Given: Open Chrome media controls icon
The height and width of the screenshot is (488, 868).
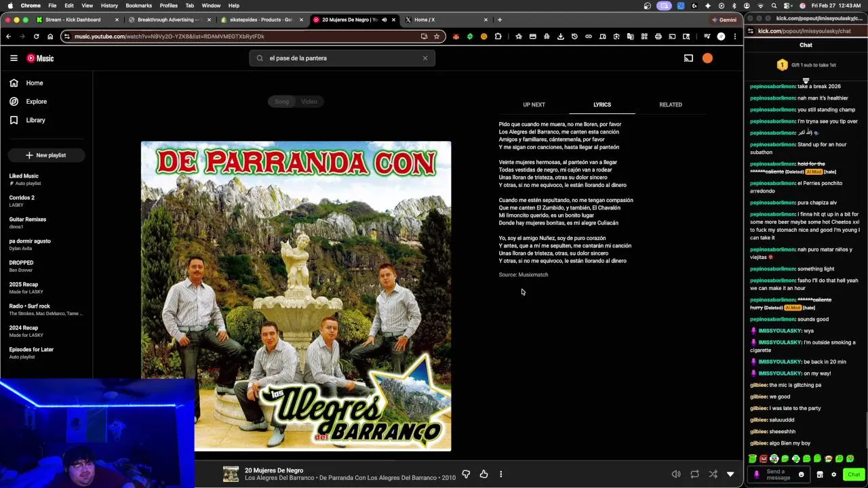Looking at the screenshot, I should click(707, 37).
